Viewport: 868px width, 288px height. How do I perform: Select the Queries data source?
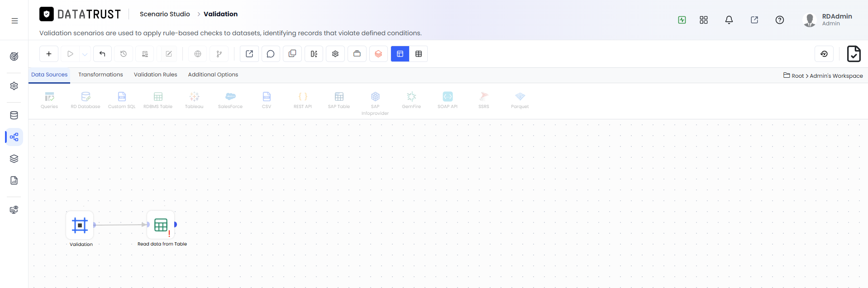tap(49, 100)
